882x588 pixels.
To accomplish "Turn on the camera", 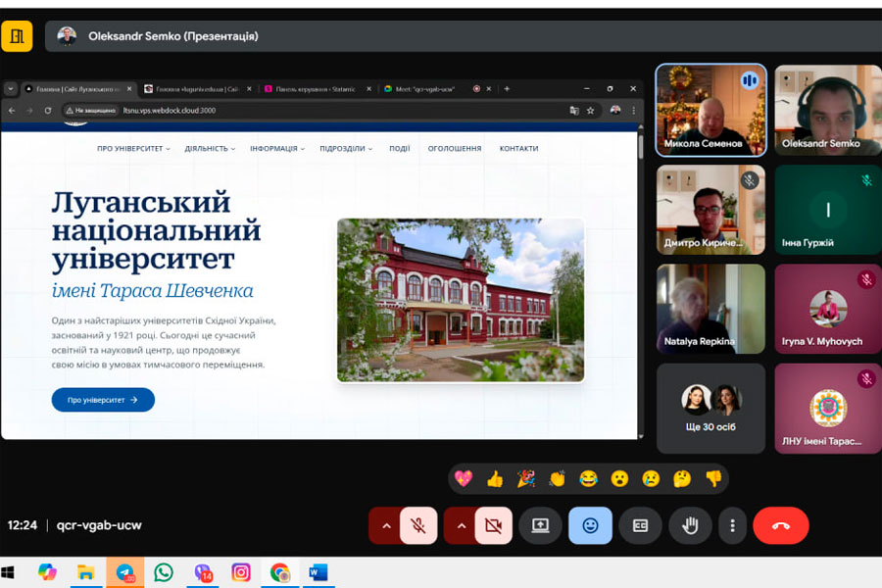I will (493, 525).
